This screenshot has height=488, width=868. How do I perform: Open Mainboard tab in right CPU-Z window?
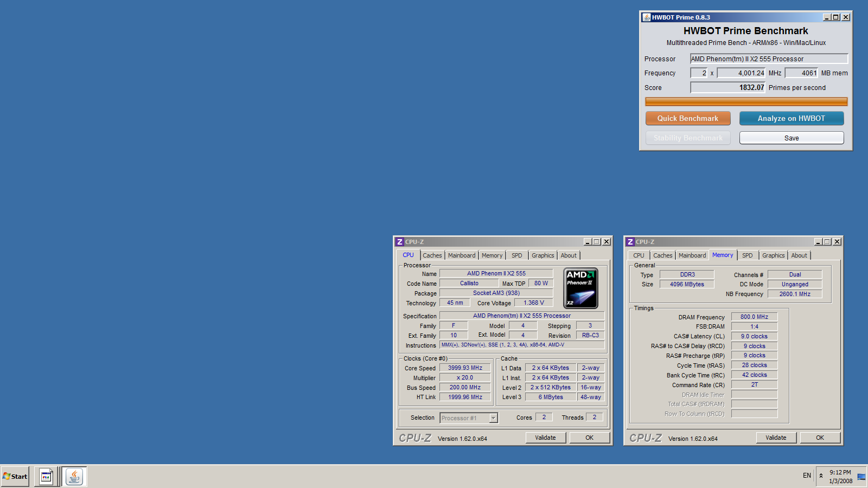[x=692, y=255]
